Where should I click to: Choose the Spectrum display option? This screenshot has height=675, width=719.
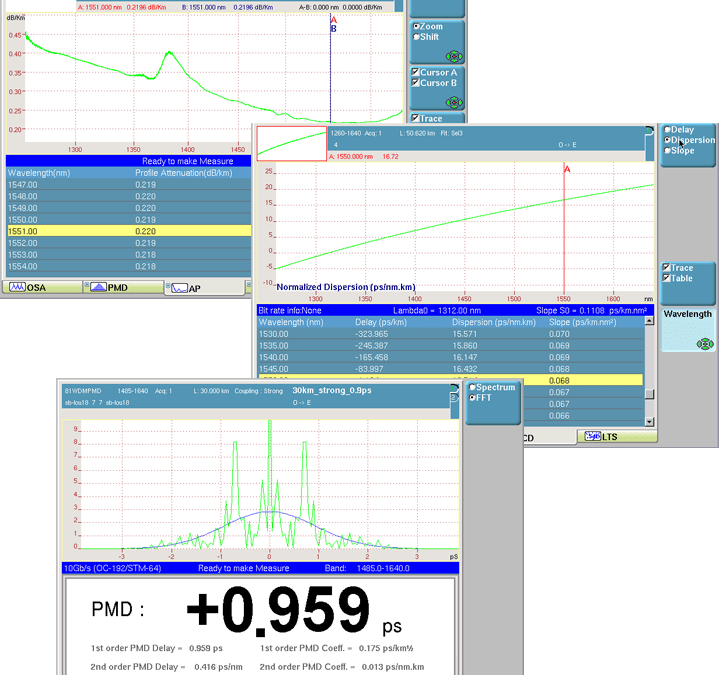click(473, 387)
